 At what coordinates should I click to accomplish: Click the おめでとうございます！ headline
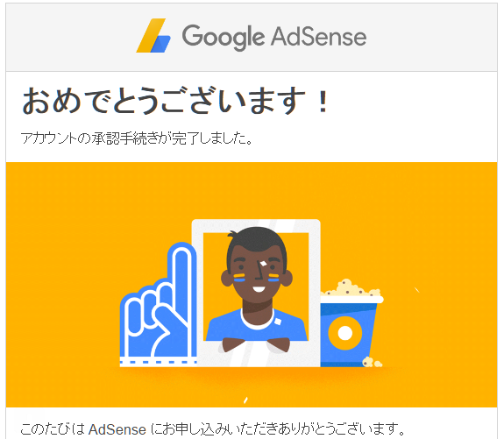[x=175, y=101]
